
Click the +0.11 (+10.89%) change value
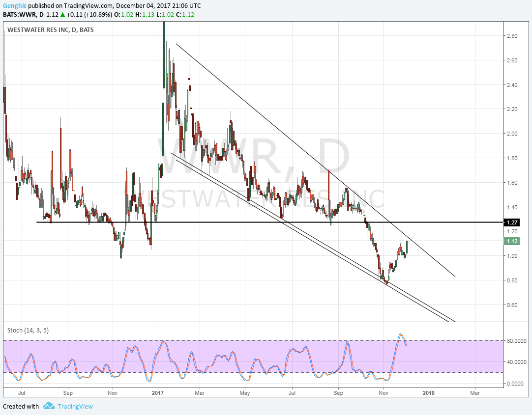[89, 15]
